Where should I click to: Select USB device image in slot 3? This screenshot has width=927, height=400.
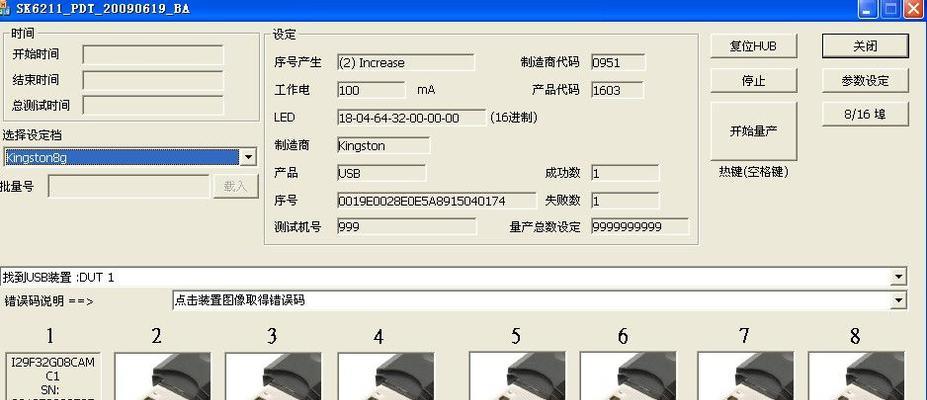point(273,376)
